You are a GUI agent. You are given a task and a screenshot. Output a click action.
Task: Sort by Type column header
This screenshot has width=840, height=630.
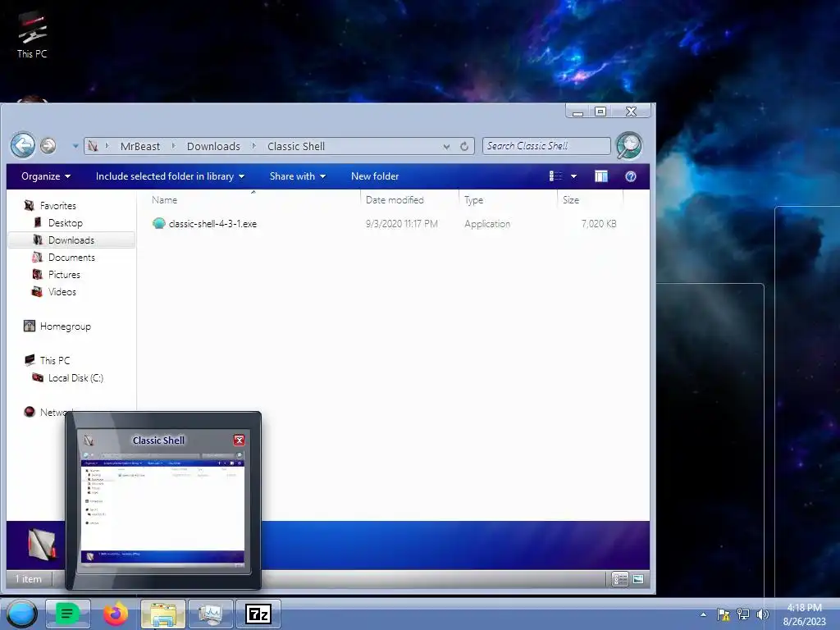[x=473, y=200]
